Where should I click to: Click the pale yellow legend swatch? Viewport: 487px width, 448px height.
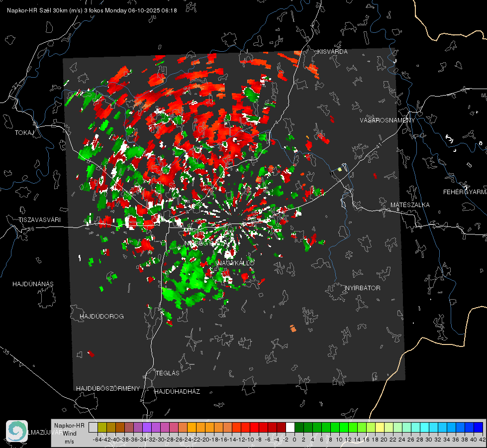pos(380,427)
